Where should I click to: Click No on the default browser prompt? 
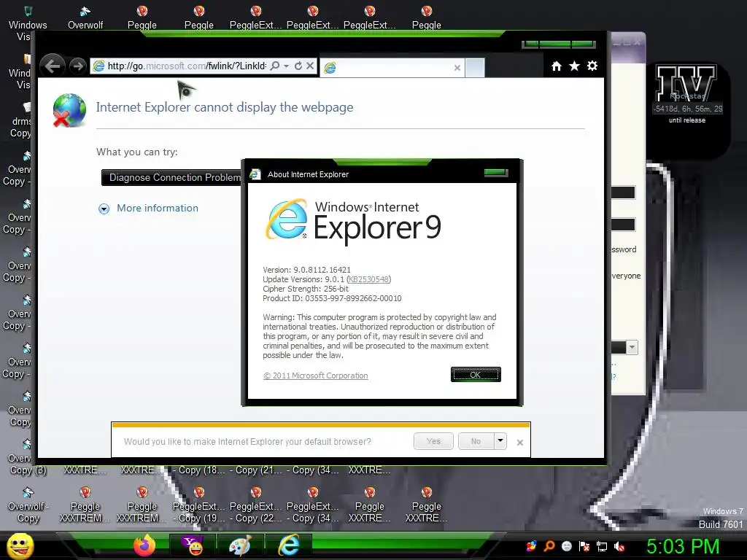(x=476, y=441)
